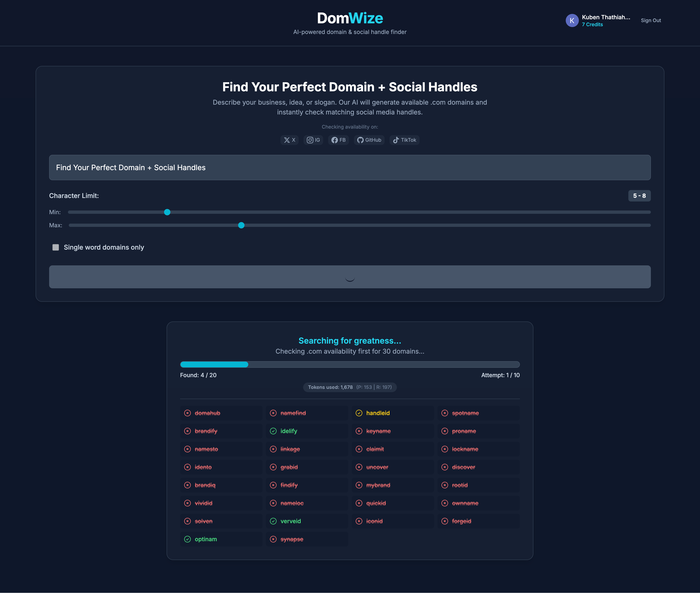
Task: Click the Found: 4 / 20 counter
Action: click(x=198, y=375)
